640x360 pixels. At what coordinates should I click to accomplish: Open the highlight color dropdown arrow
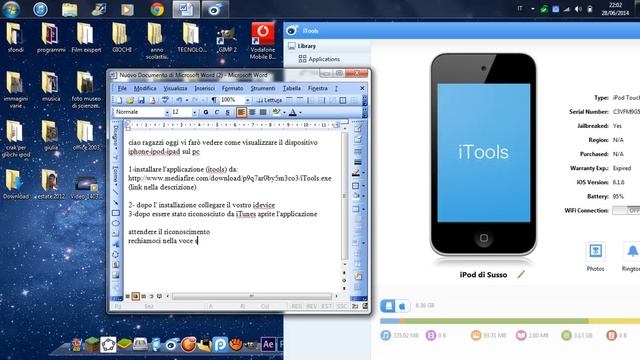click(284, 112)
